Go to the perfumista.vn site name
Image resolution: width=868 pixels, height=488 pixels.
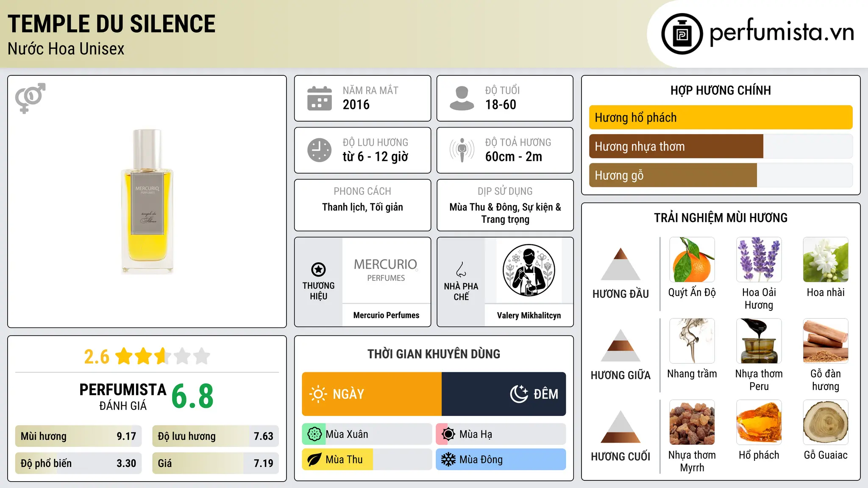[782, 33]
